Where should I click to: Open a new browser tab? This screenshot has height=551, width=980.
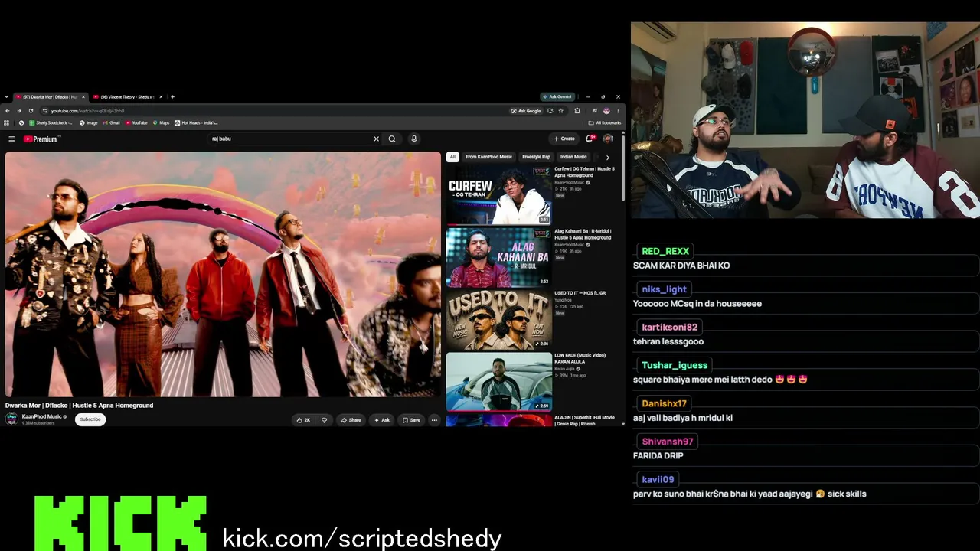coord(172,97)
